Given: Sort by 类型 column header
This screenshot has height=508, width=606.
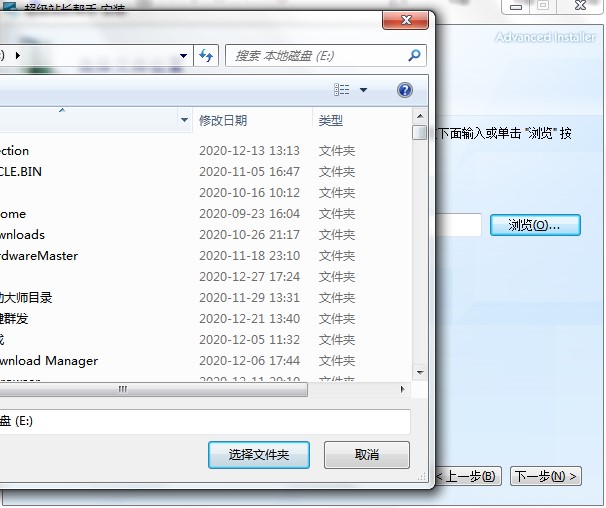Looking at the screenshot, I should [x=330, y=121].
